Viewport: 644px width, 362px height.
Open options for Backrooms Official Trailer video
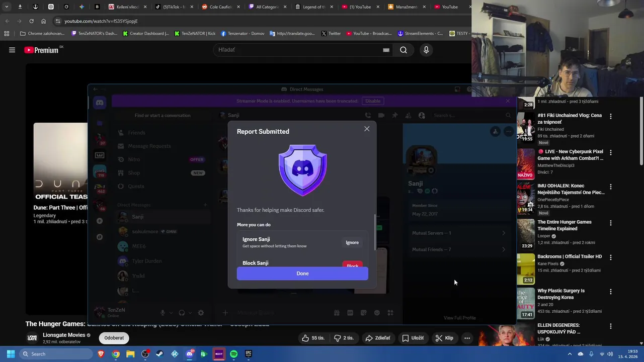click(611, 257)
